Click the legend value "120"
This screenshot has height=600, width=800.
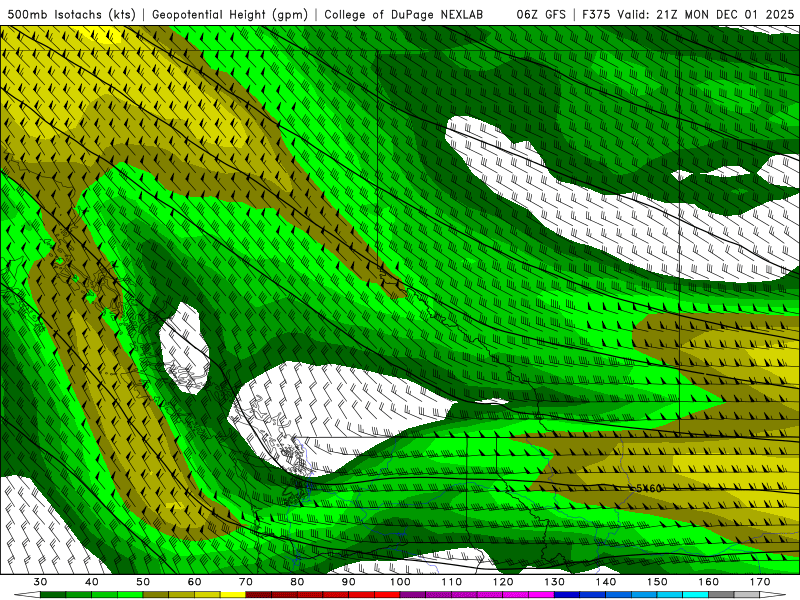[503, 582]
